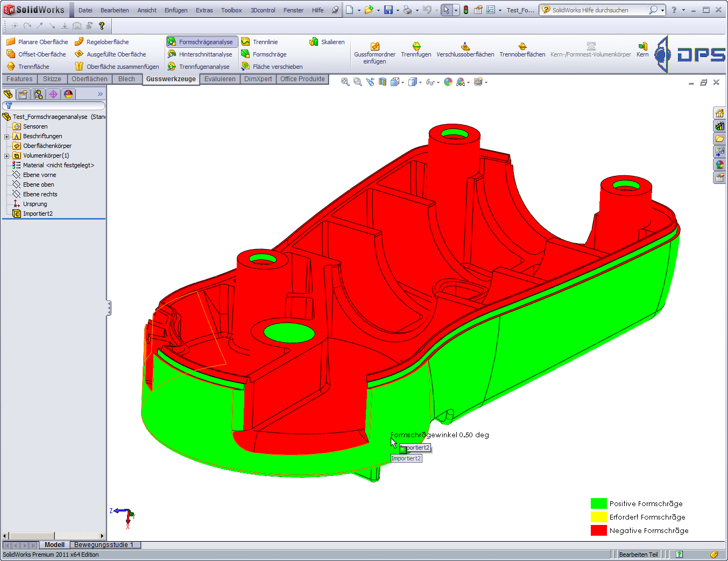Switch to the Bewegungsstudie 1 tab
728x561 pixels.
click(104, 545)
